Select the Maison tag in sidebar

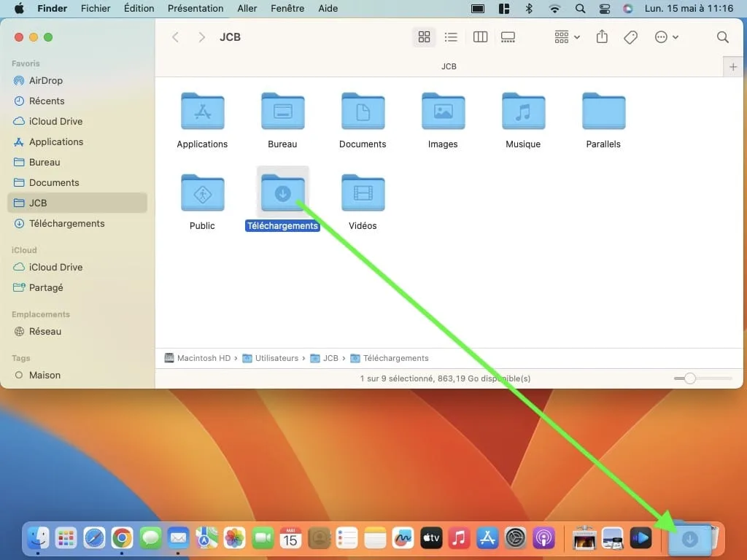click(77, 376)
